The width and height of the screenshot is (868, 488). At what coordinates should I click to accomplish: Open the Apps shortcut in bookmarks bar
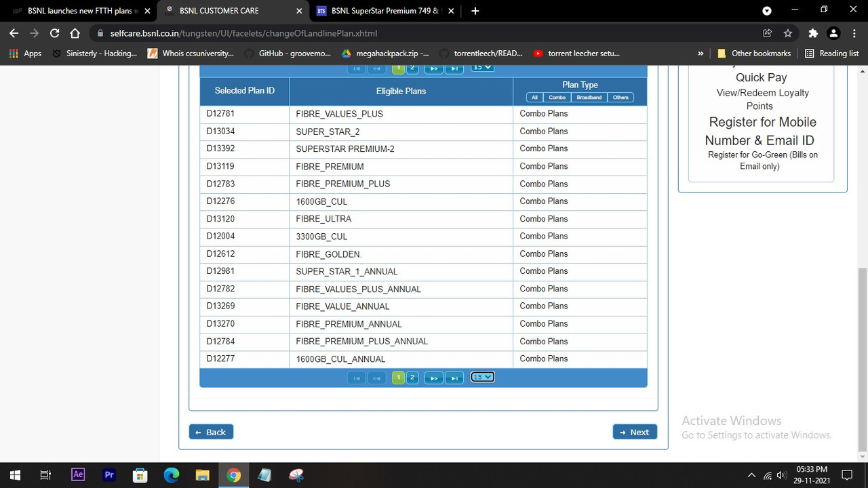pyautogui.click(x=25, y=54)
